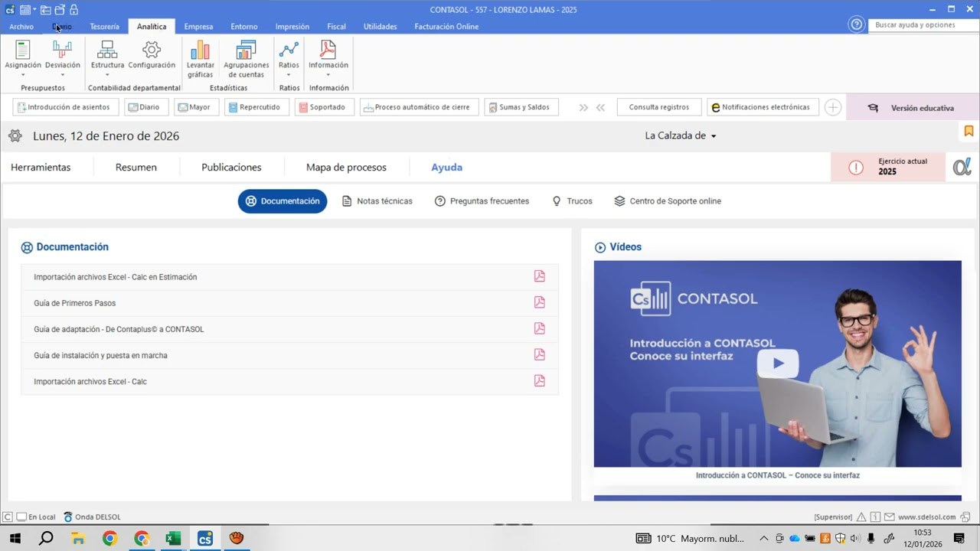This screenshot has width=980, height=551.
Task: Click the Diario shortcut button
Action: (x=146, y=107)
